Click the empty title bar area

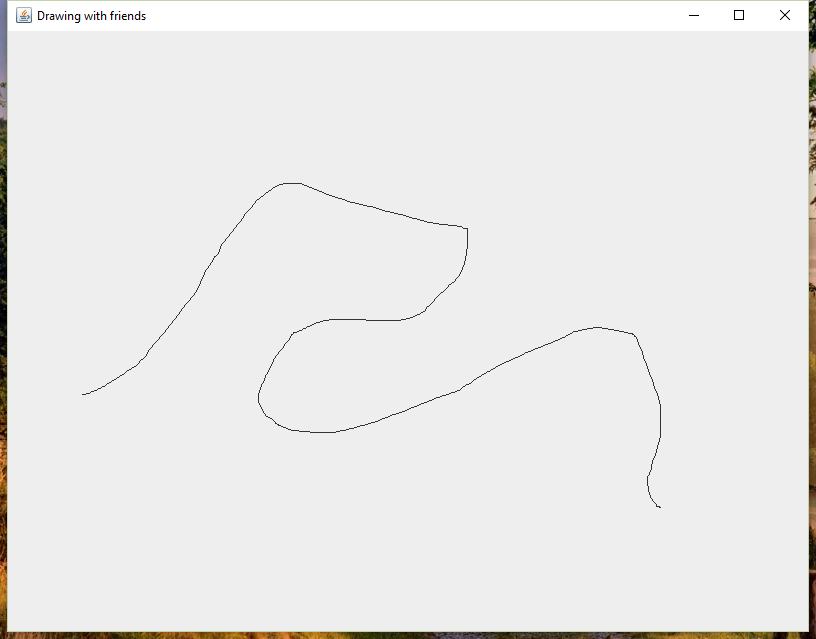pyautogui.click(x=400, y=15)
